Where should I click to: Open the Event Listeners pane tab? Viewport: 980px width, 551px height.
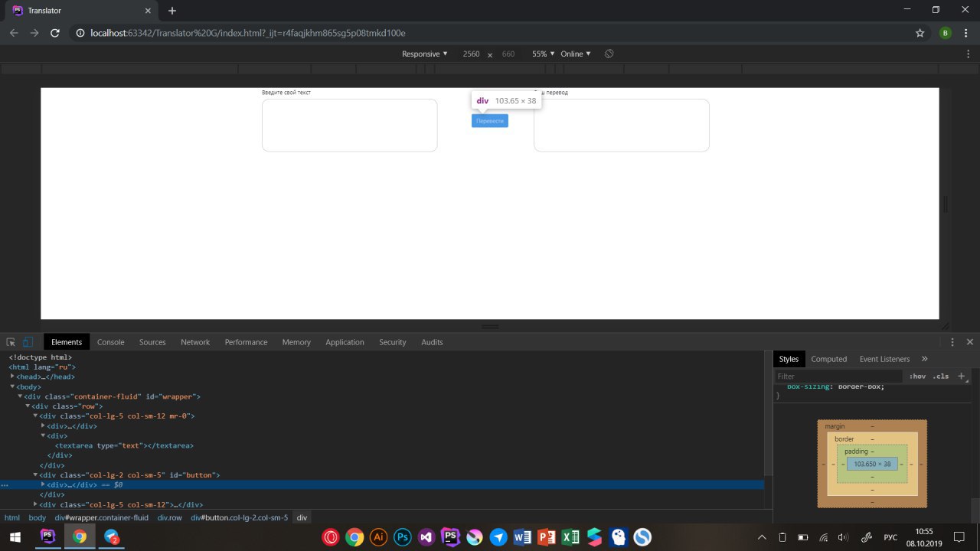point(884,359)
